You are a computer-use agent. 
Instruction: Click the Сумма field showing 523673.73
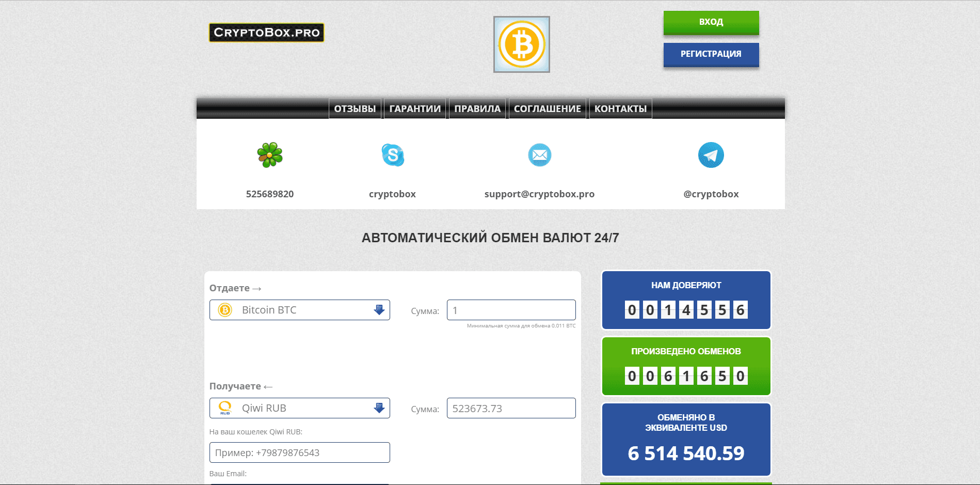[x=510, y=408]
